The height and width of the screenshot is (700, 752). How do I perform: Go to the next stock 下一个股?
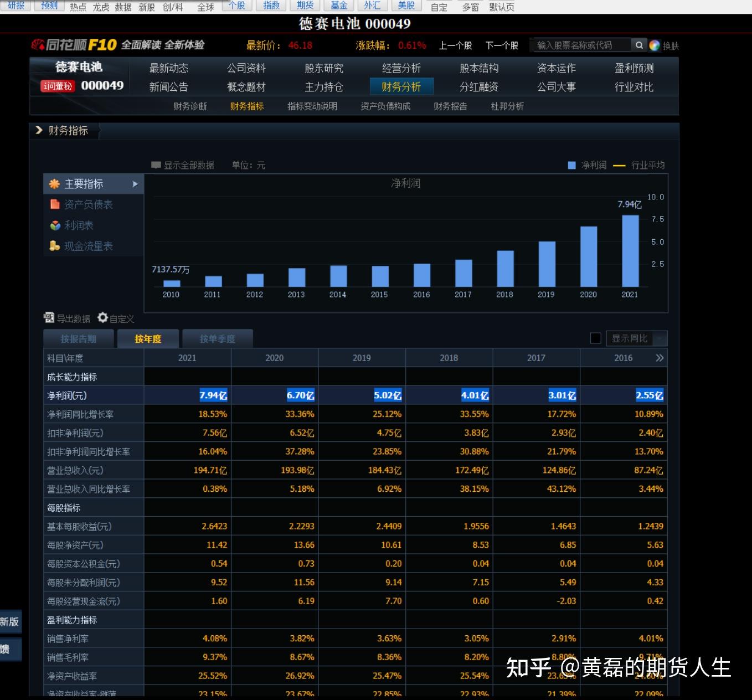coord(502,45)
